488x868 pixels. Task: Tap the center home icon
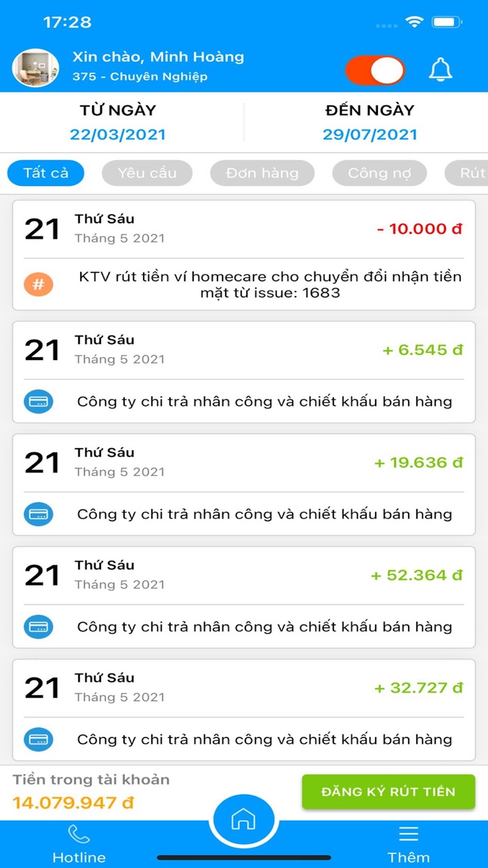tap(243, 819)
